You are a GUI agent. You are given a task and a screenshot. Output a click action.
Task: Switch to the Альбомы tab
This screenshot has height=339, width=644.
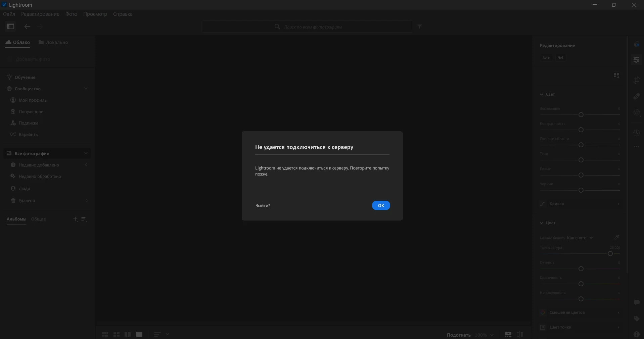[16, 219]
